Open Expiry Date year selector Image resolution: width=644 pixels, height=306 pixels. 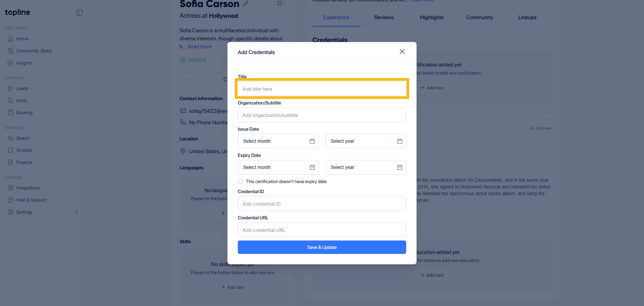tap(366, 167)
